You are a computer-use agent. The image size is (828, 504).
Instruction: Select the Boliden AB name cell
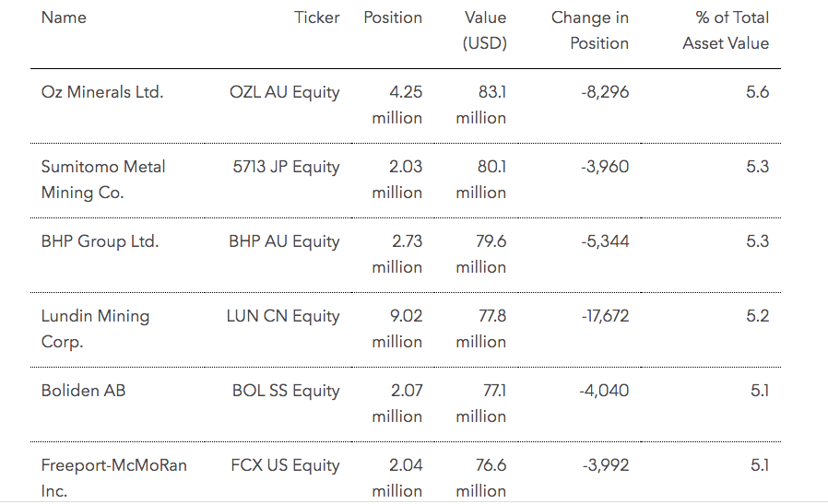pos(83,391)
